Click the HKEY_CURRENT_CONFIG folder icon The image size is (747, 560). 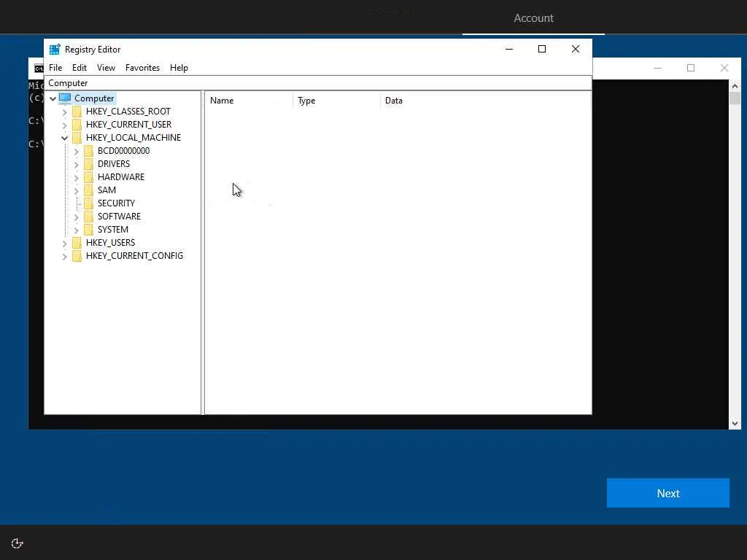click(x=77, y=256)
